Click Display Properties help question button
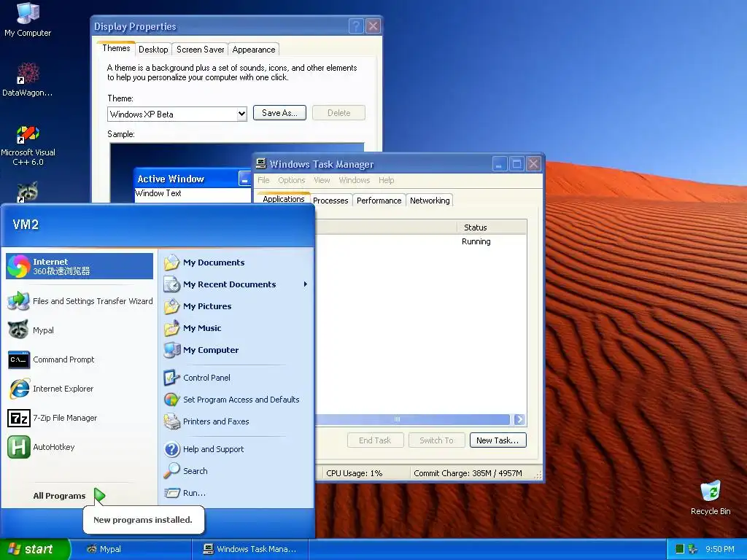 point(356,26)
